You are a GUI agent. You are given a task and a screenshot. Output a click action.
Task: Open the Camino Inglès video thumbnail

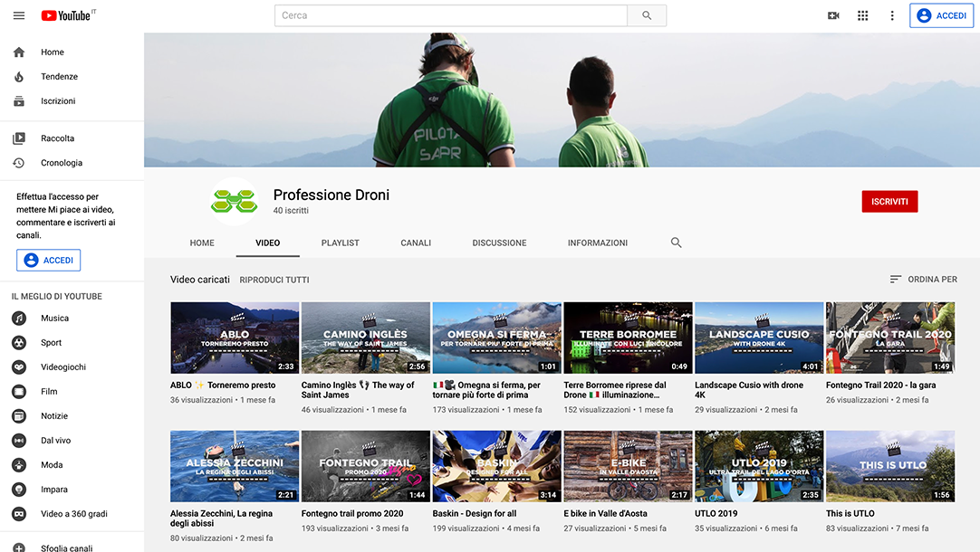pos(366,338)
